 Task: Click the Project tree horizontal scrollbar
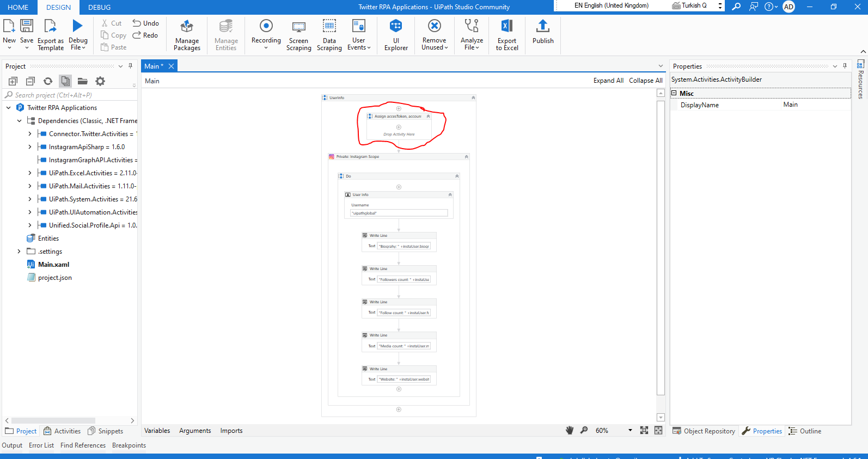[x=53, y=420]
